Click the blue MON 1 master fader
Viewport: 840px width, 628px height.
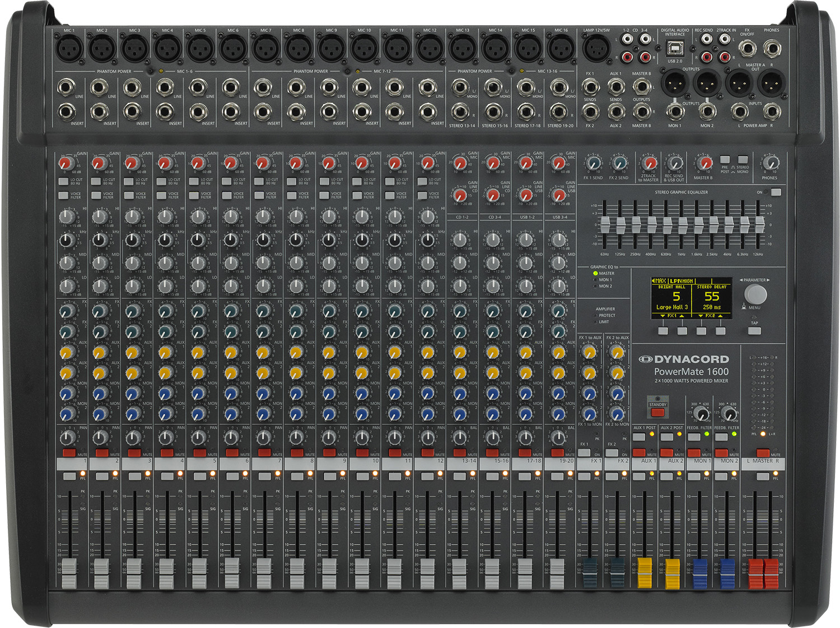pos(700,573)
